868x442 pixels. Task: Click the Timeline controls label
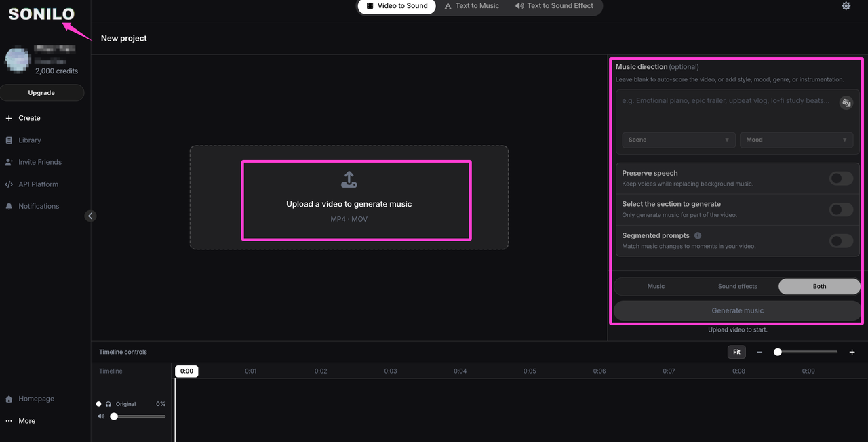click(123, 352)
